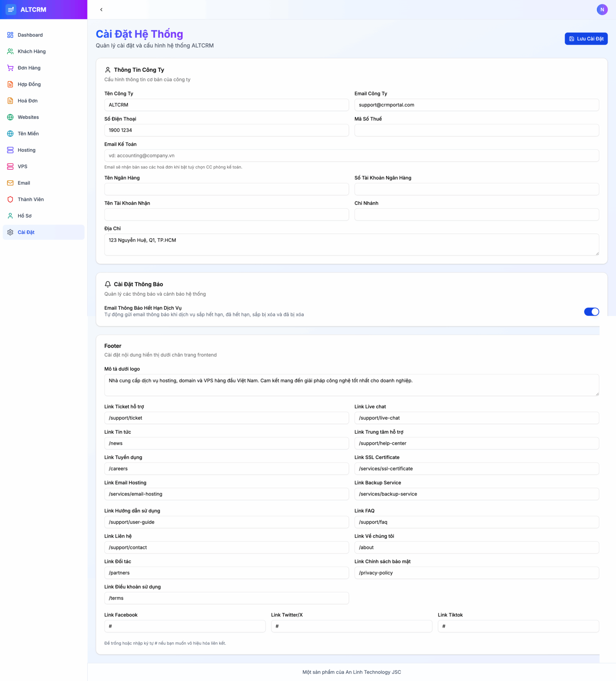Open Tên Miền using its globe icon

point(10,133)
